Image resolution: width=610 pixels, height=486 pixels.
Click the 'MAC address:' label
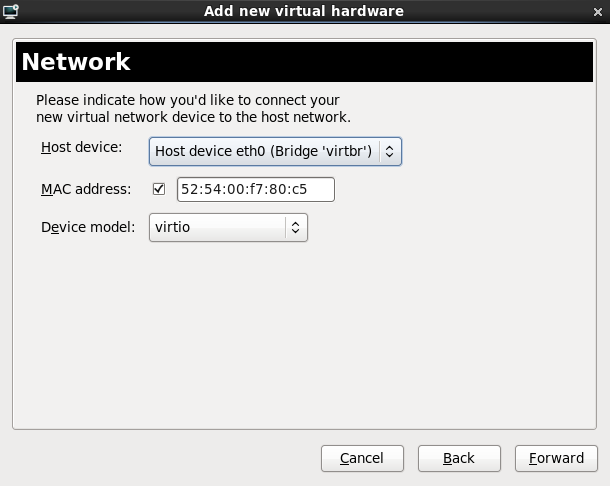coord(85,188)
